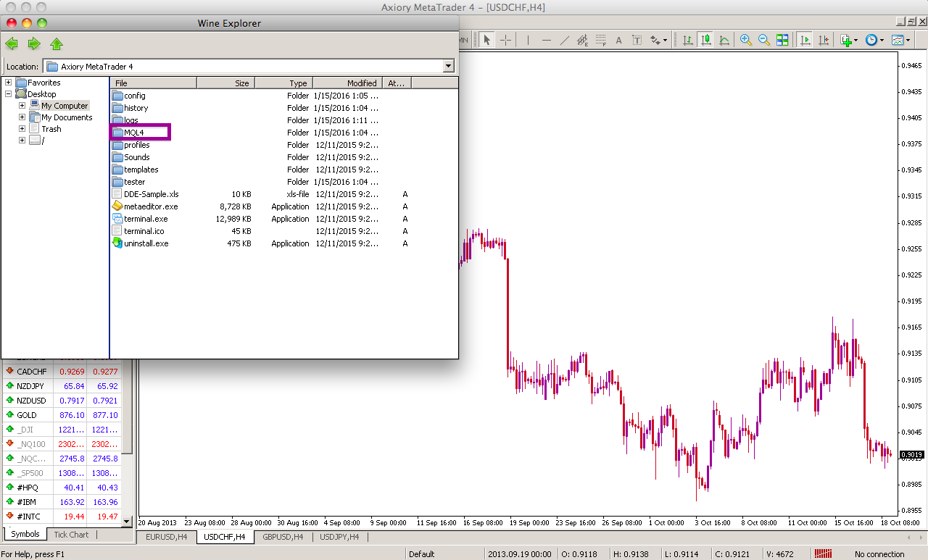The width and height of the screenshot is (928, 560).
Task: Go back with the green left arrow
Action: click(12, 44)
